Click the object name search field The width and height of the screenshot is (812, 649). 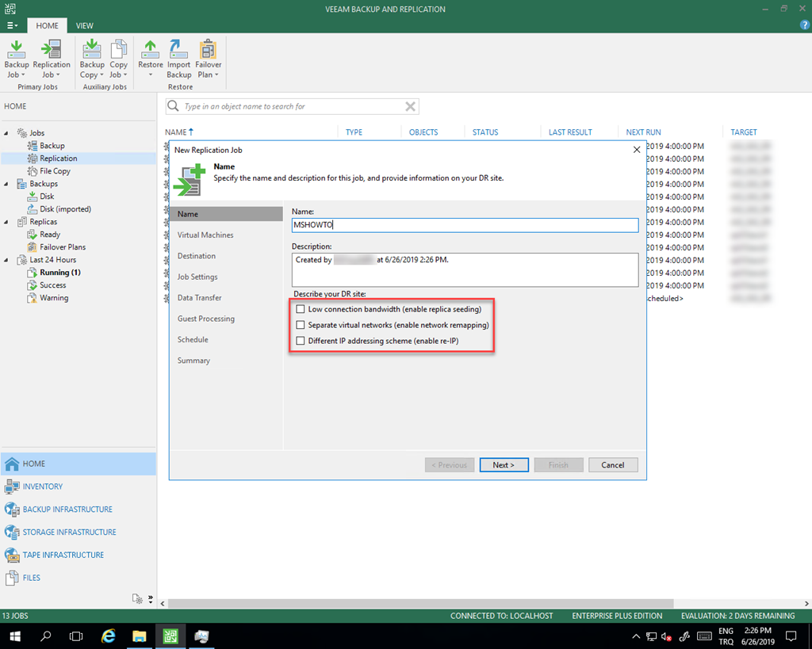(x=293, y=106)
